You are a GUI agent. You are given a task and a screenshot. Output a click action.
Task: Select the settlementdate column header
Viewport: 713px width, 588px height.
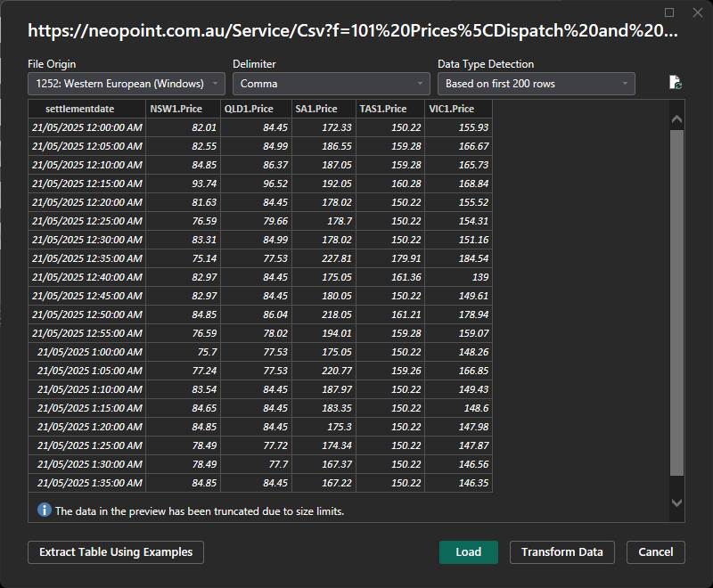86,109
